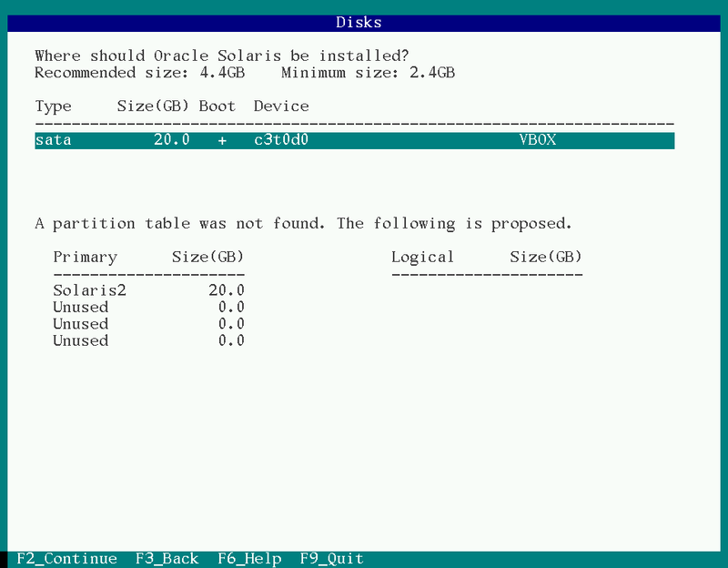The image size is (728, 568).
Task: Click the VBOX vendor label in the disk row
Action: click(537, 140)
